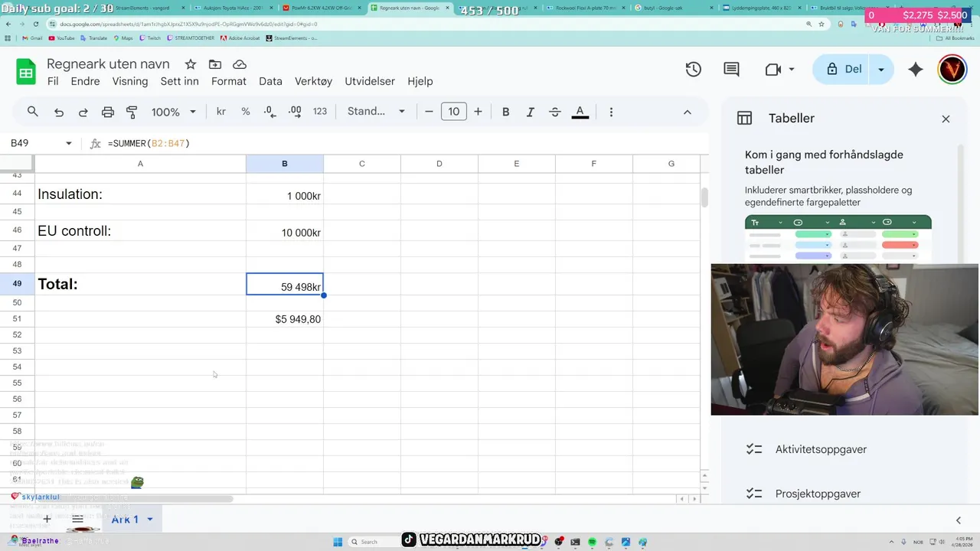Open the all sheets list icon
Screen dimensions: 980x551
point(77,519)
